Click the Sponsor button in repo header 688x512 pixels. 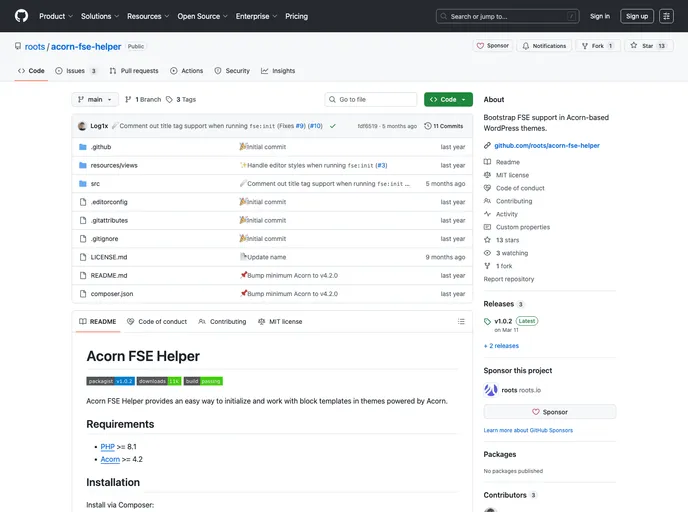[x=493, y=46]
